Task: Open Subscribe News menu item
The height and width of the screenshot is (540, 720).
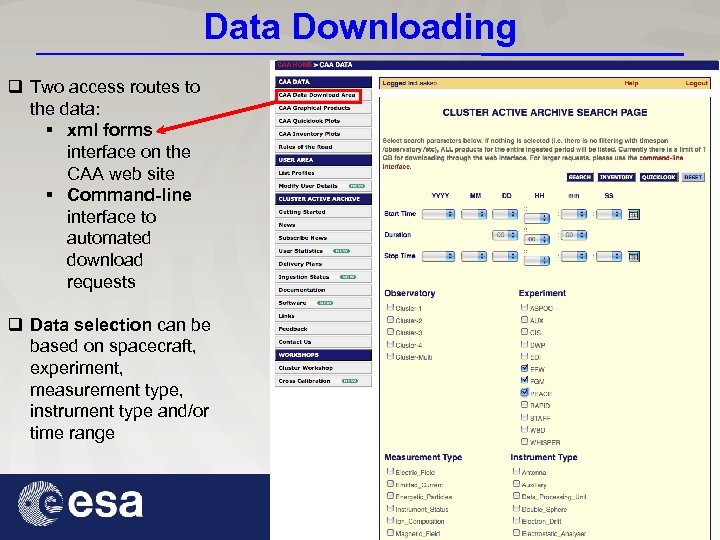Action: tap(323, 238)
